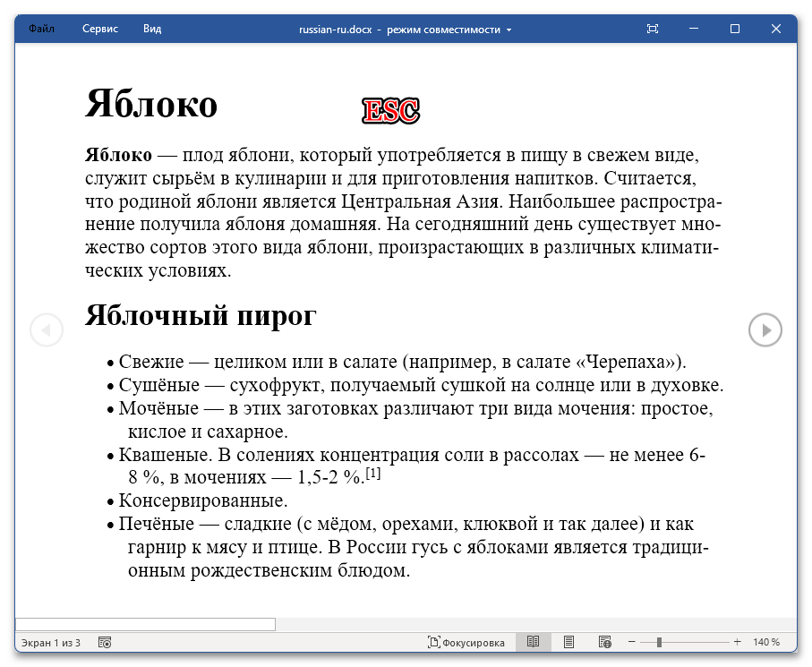Viewport: 812px width, 667px height.
Task: Click the phrase Центральная Азия
Action: (421, 201)
